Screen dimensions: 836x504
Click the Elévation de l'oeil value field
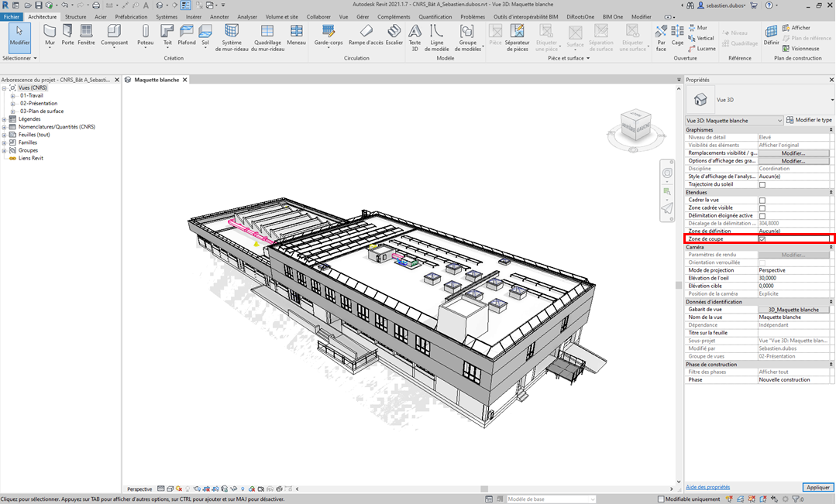[x=793, y=278]
